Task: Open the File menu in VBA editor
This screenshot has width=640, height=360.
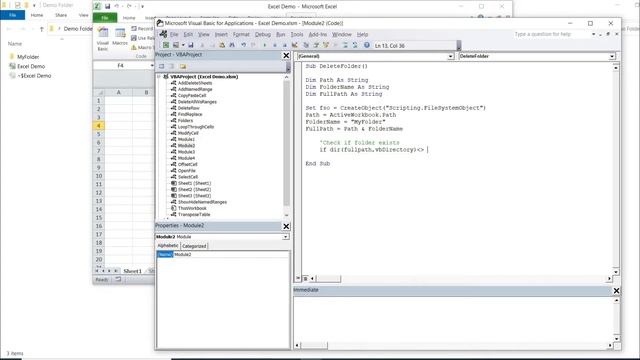Action: tap(174, 34)
